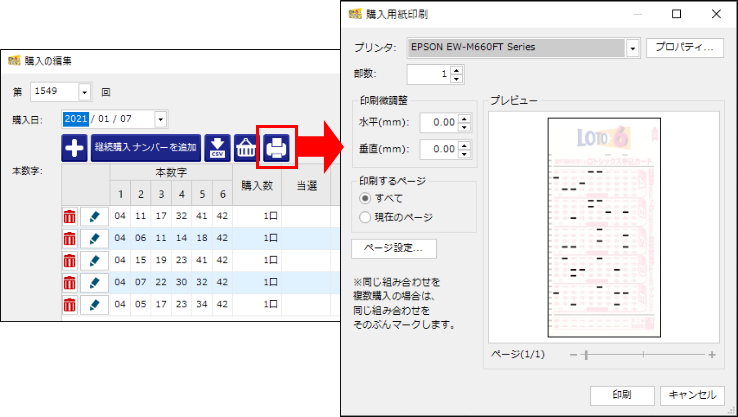Image resolution: width=738 pixels, height=417 pixels.
Task: Increase the 部数 copy count
Action: (x=457, y=70)
